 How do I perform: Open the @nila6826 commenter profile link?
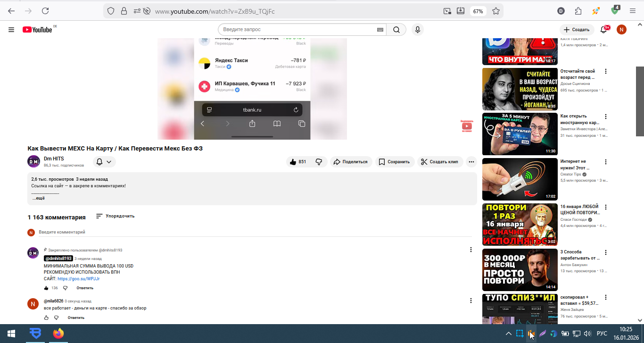pos(54,301)
